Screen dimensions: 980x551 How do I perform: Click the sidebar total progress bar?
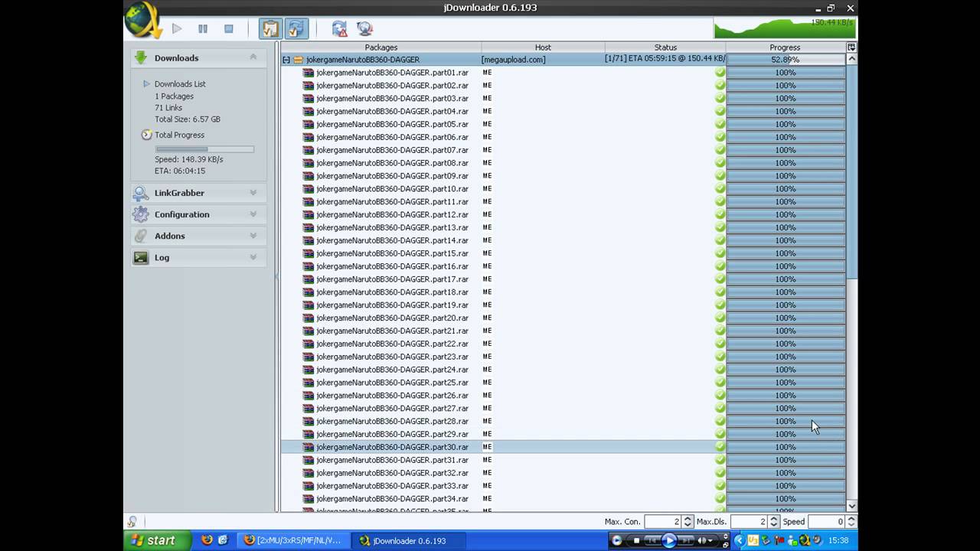(x=204, y=149)
